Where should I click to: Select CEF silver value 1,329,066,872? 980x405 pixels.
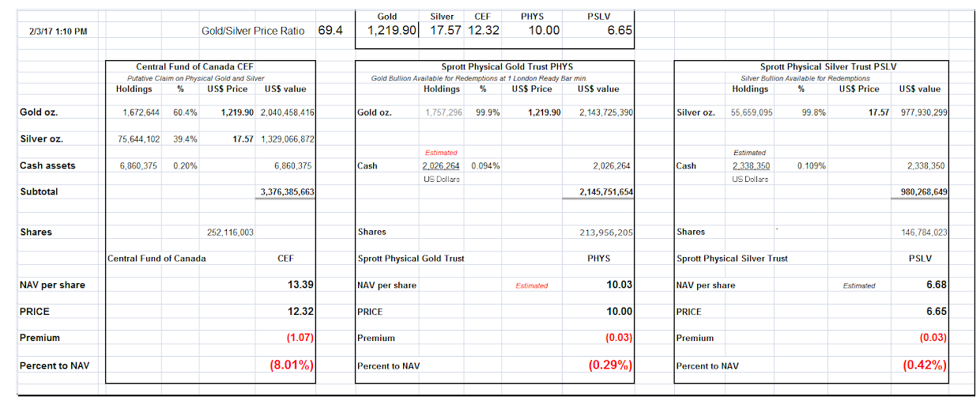287,139
